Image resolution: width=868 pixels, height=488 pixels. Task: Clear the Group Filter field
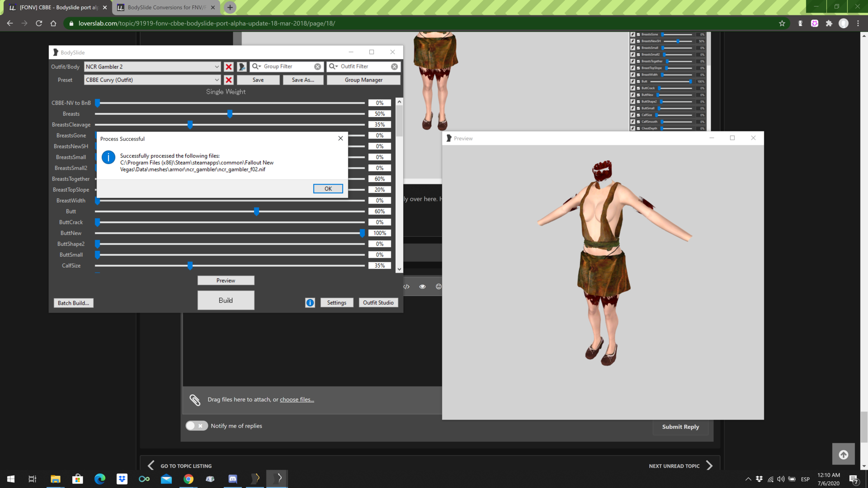click(x=318, y=67)
